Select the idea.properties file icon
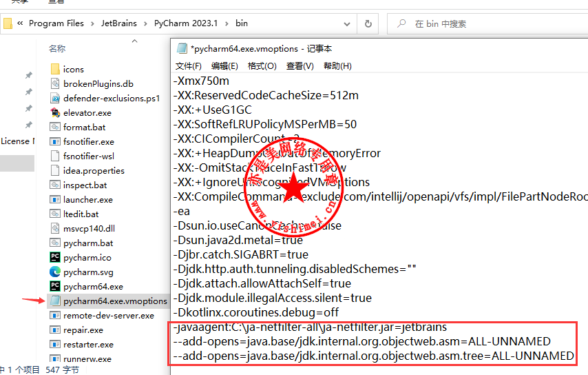This screenshot has width=588, height=375. click(55, 170)
